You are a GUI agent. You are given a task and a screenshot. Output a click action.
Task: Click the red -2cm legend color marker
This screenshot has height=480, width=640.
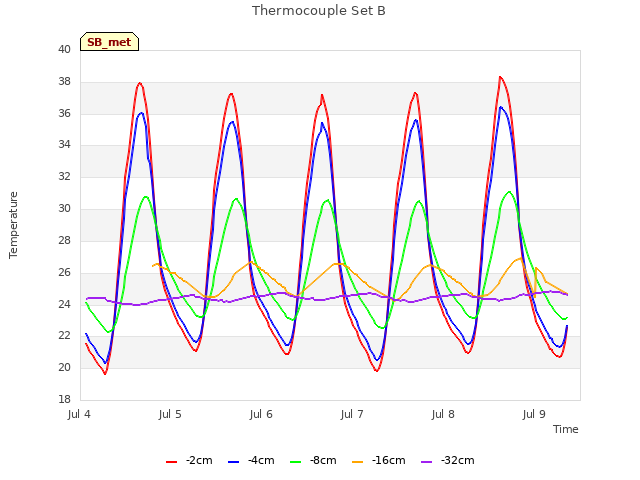[171, 462]
